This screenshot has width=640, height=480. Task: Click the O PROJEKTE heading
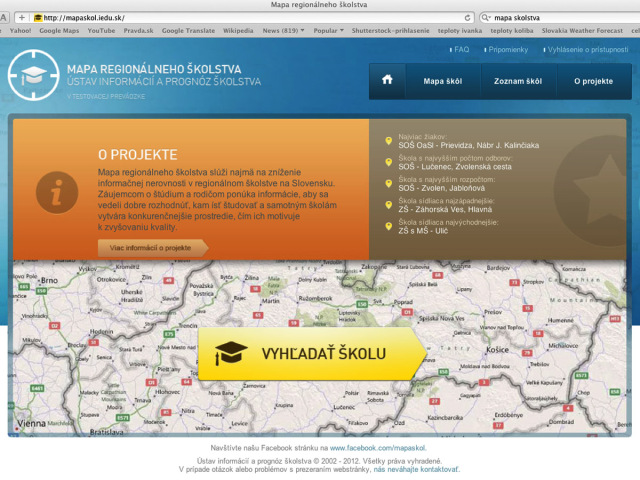click(x=138, y=155)
